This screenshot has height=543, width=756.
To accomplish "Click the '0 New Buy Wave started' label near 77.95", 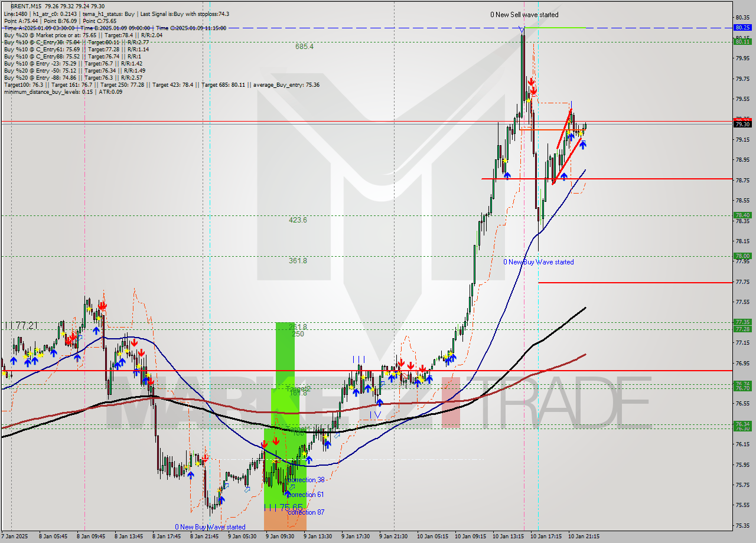I will (x=538, y=262).
